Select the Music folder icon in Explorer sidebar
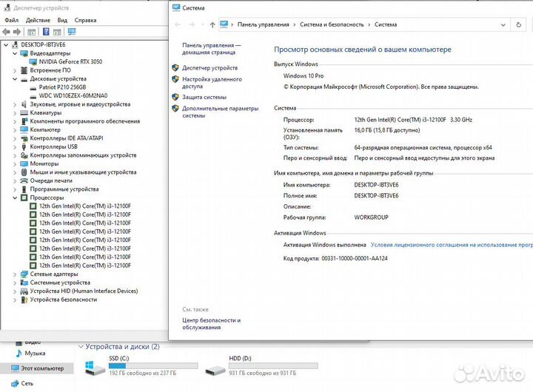 click(x=19, y=354)
